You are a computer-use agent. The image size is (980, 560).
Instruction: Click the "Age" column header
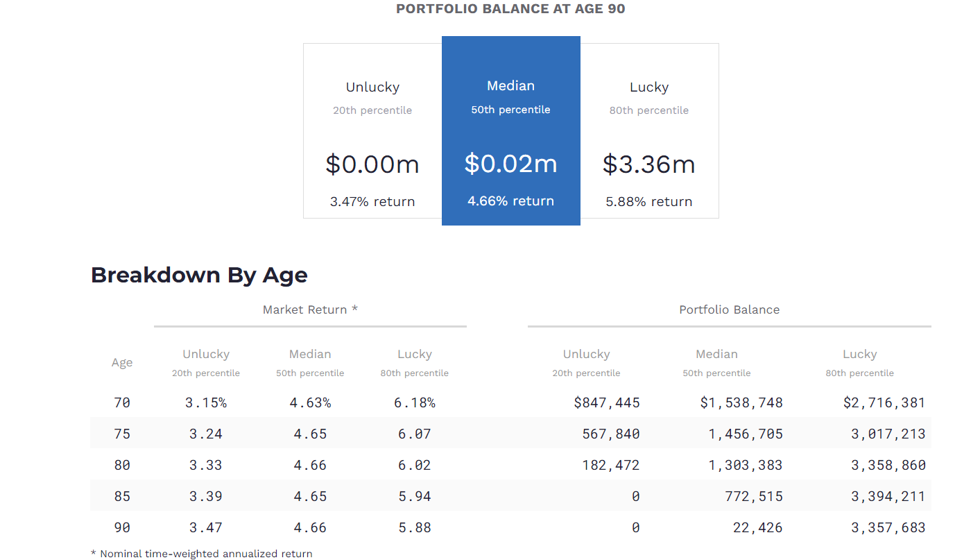[x=122, y=362]
